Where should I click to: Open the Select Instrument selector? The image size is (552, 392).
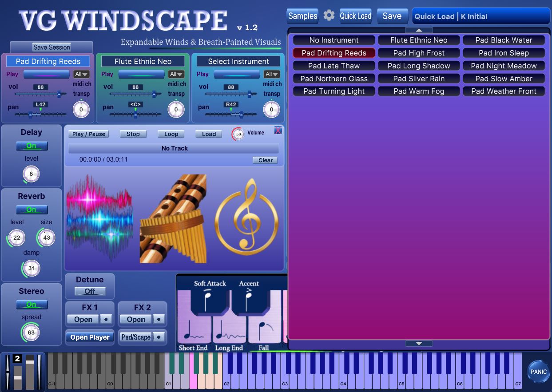[x=238, y=61]
